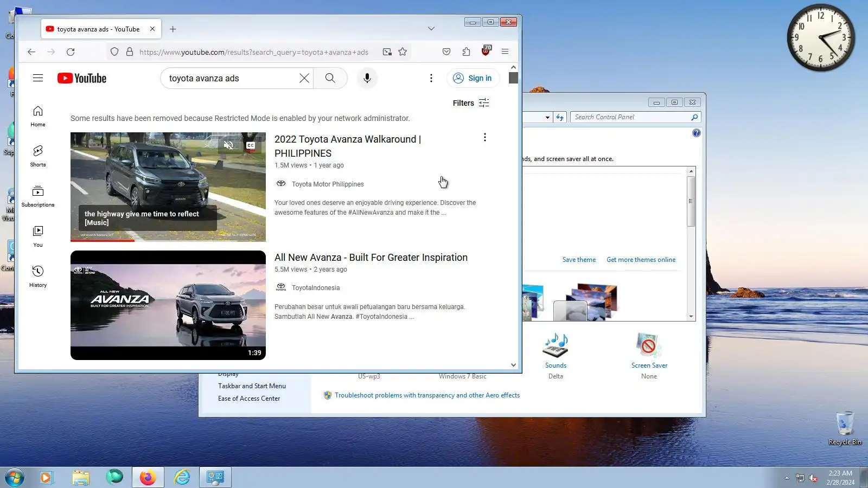Toggle captions on the video preview
This screenshot has height=488, width=868.
pyautogui.click(x=251, y=145)
